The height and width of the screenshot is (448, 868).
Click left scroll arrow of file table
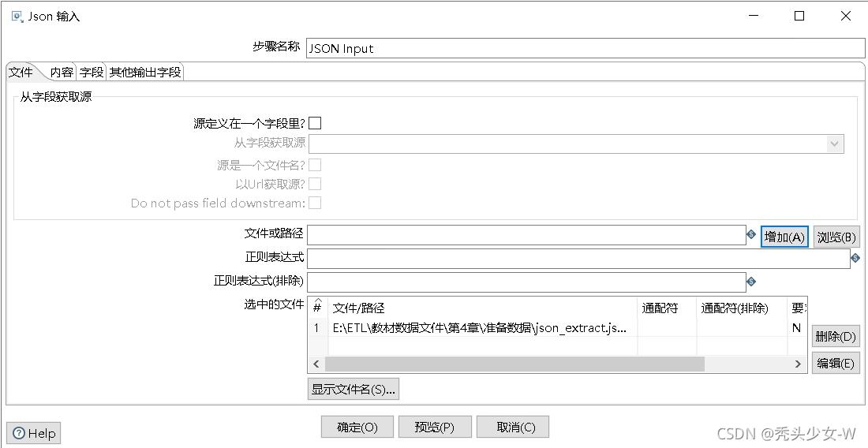click(x=316, y=364)
